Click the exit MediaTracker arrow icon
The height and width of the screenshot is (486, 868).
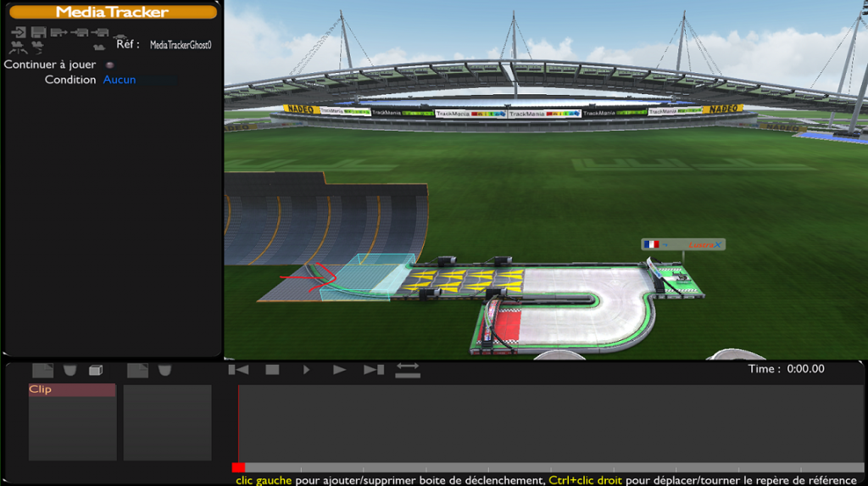(x=19, y=32)
